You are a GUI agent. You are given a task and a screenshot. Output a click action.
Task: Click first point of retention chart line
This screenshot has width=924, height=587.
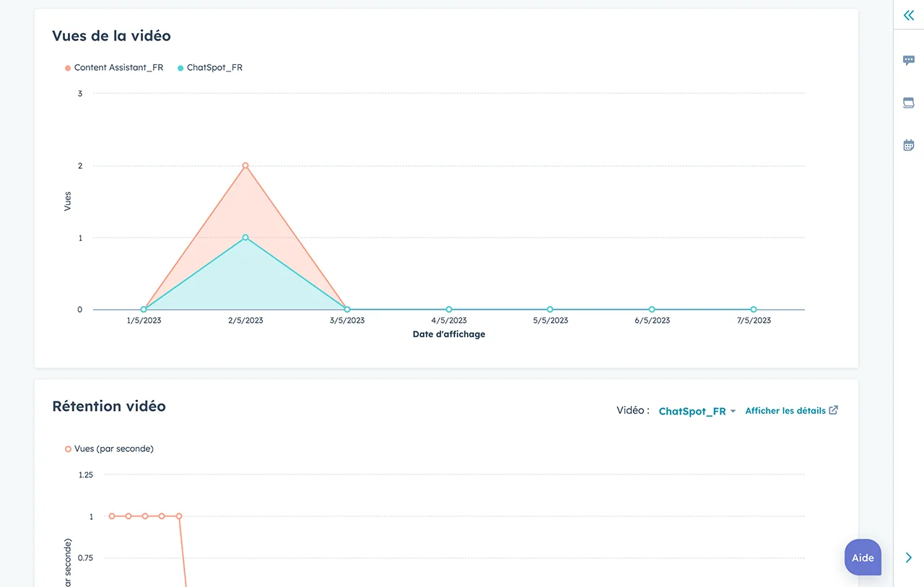pyautogui.click(x=112, y=516)
